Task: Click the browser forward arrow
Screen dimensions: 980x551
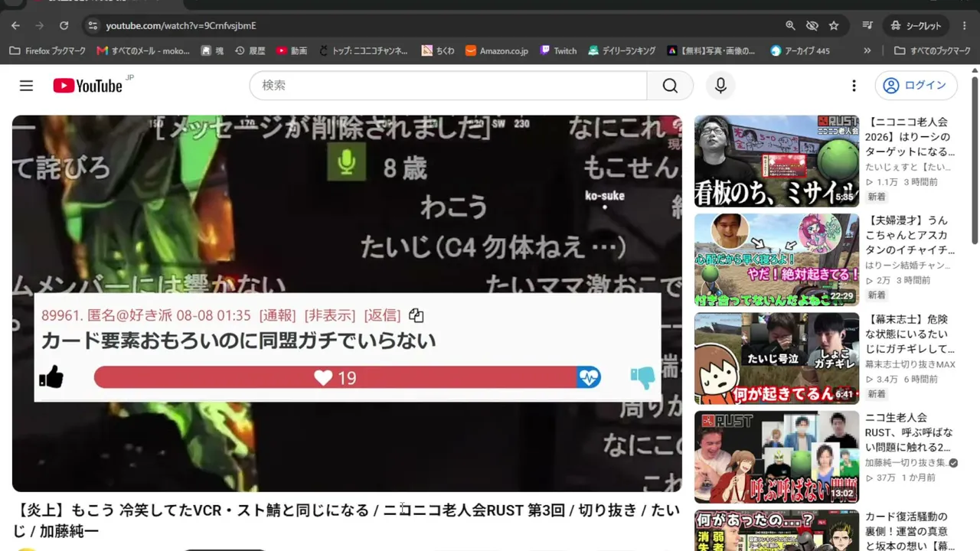Action: [39, 25]
